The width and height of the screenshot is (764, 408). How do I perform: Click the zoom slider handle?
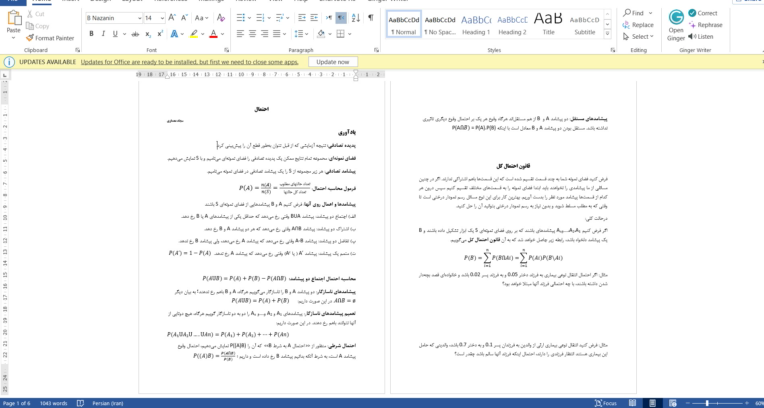tap(707, 403)
